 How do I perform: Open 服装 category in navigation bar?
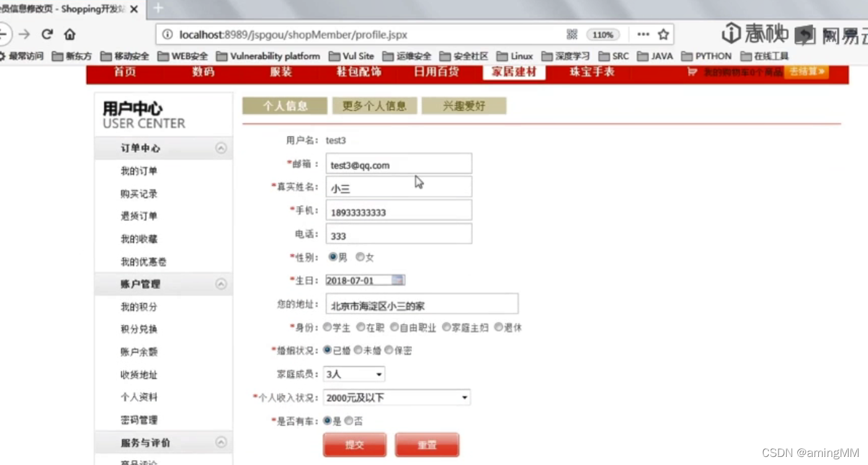click(280, 72)
